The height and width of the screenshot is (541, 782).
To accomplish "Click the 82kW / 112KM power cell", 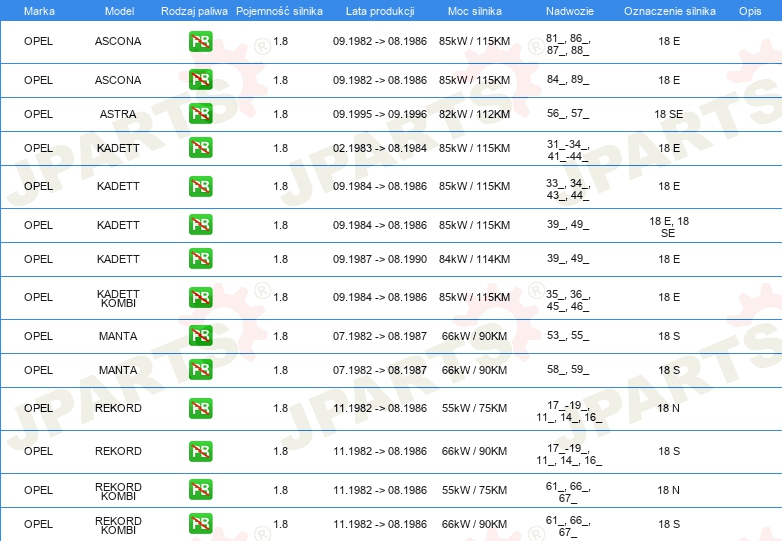I will pos(474,114).
